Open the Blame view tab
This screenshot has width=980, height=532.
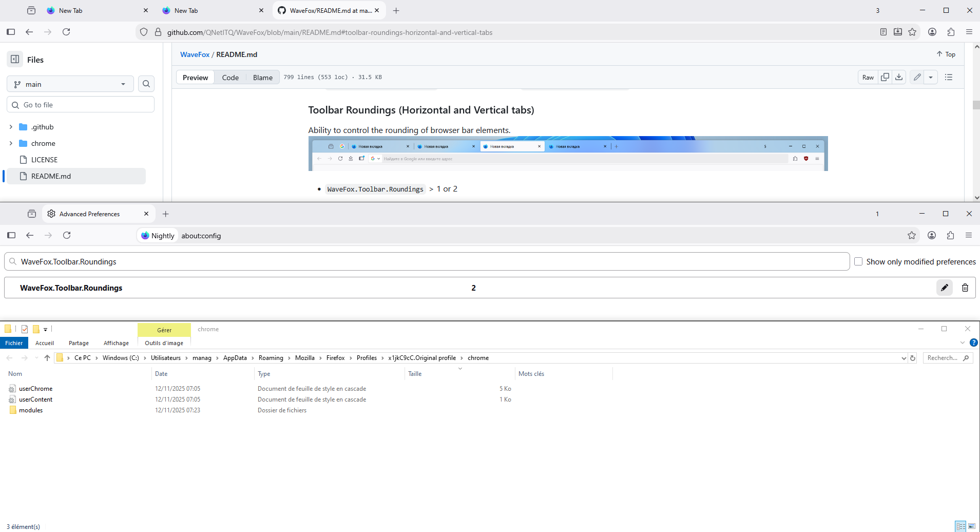click(x=262, y=78)
